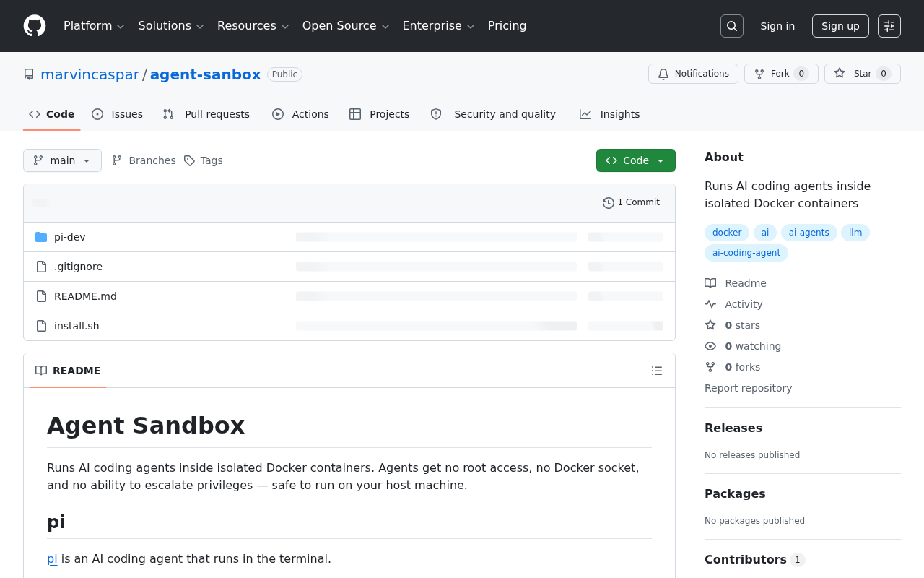Screen dimensions: 924x578
Task: Open the green Code clone dropdown
Action: [636, 160]
